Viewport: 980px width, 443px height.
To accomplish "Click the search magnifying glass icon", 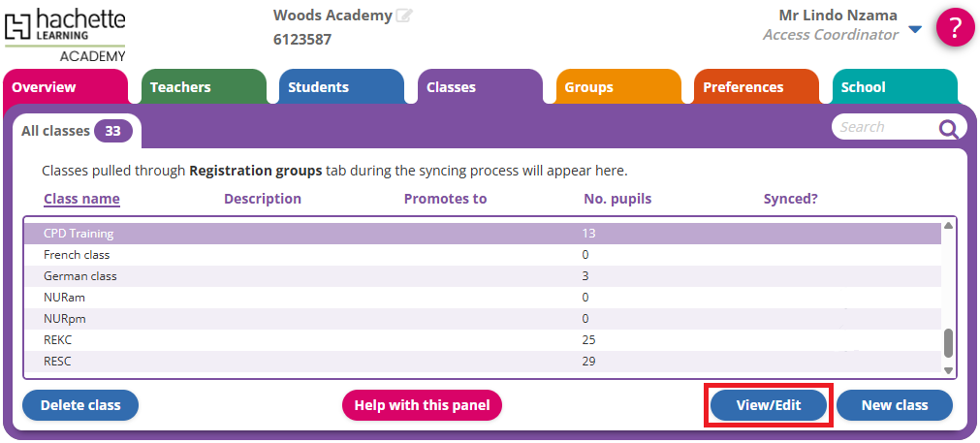I will pyautogui.click(x=948, y=129).
